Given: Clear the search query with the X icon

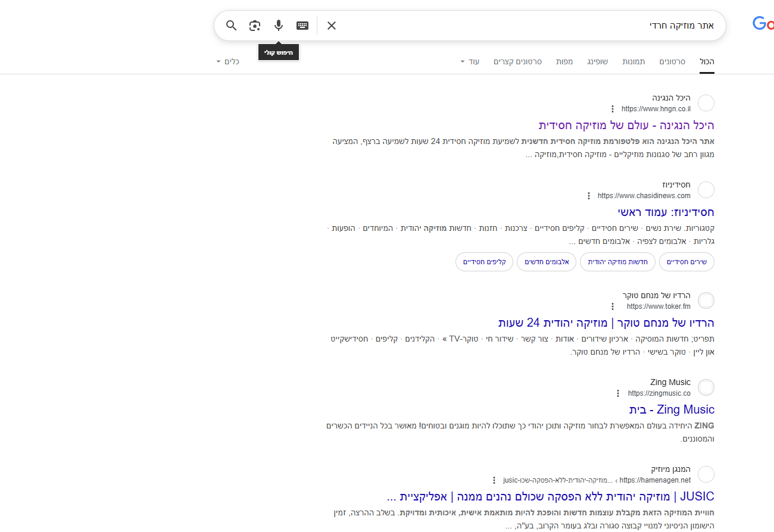Looking at the screenshot, I should pyautogui.click(x=331, y=25).
